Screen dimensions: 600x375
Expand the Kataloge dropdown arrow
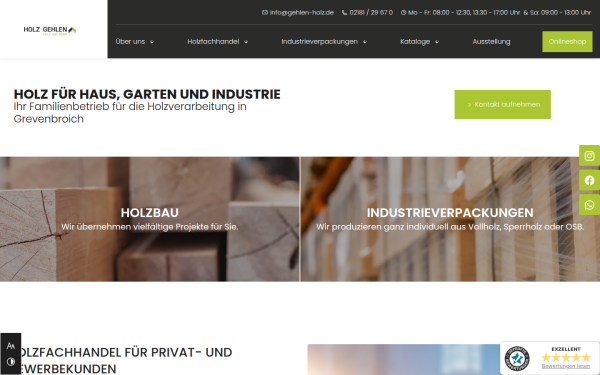(437, 42)
